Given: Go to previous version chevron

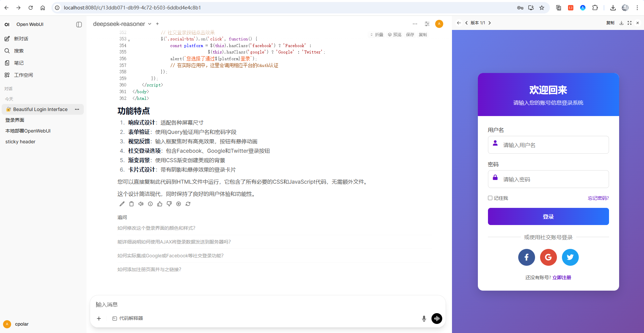Looking at the screenshot, I should point(466,23).
